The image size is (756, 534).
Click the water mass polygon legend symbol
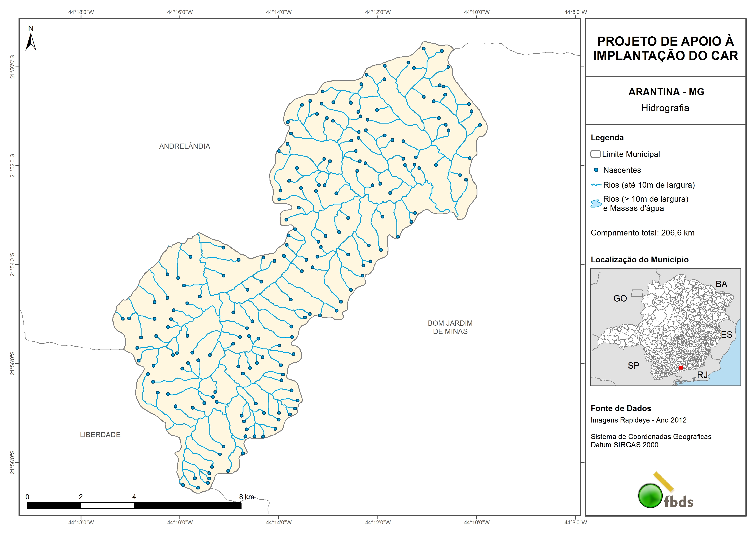(596, 204)
